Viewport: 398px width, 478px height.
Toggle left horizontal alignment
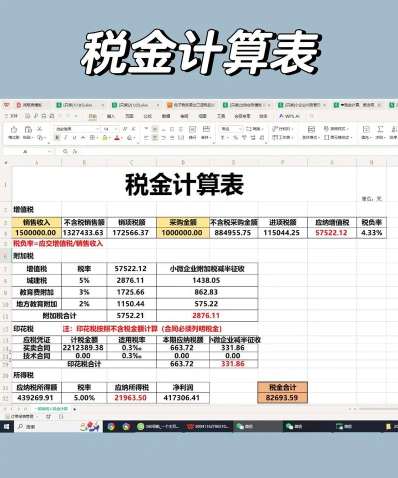(x=146, y=138)
